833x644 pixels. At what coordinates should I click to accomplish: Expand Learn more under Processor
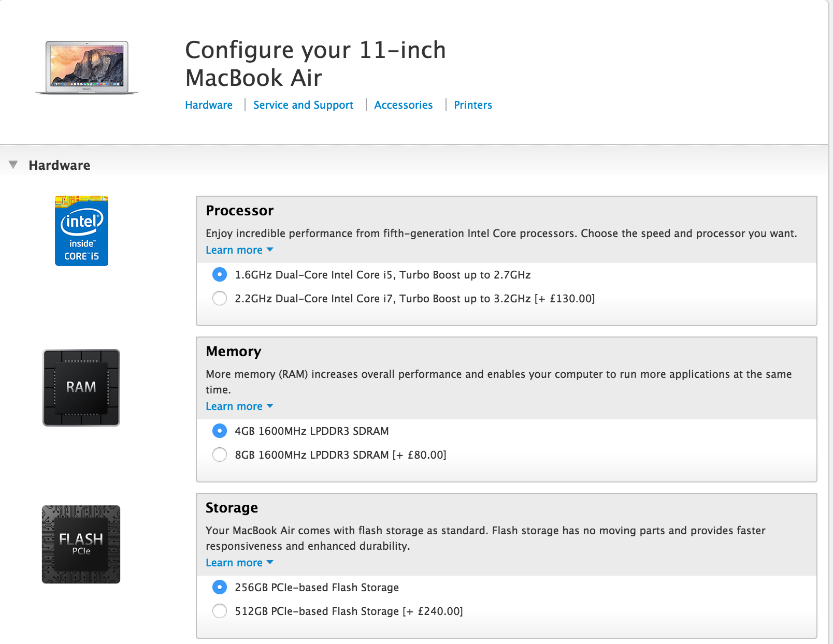(x=239, y=250)
